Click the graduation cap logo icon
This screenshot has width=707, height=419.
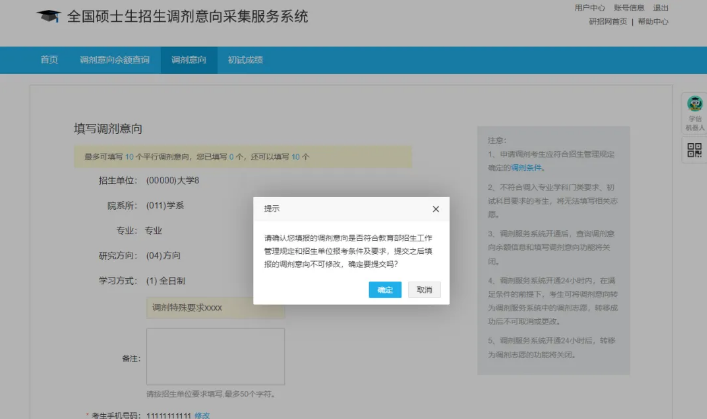tap(48, 18)
